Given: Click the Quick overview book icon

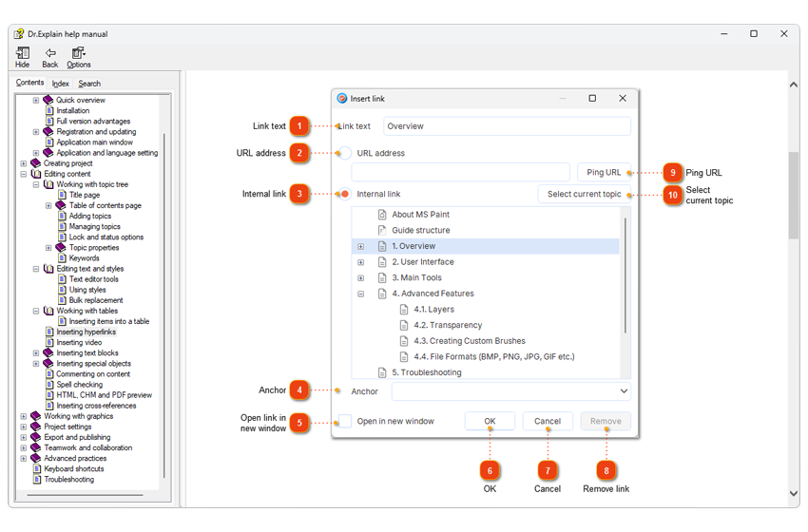Looking at the screenshot, I should pos(48,100).
